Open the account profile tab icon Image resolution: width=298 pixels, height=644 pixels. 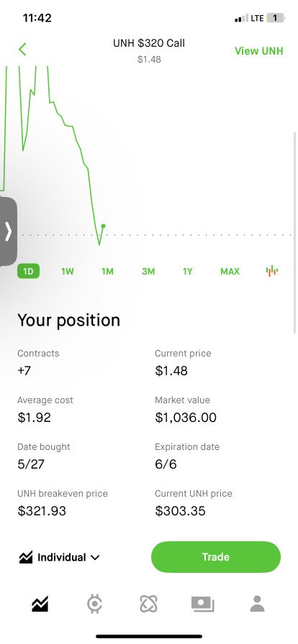click(258, 604)
